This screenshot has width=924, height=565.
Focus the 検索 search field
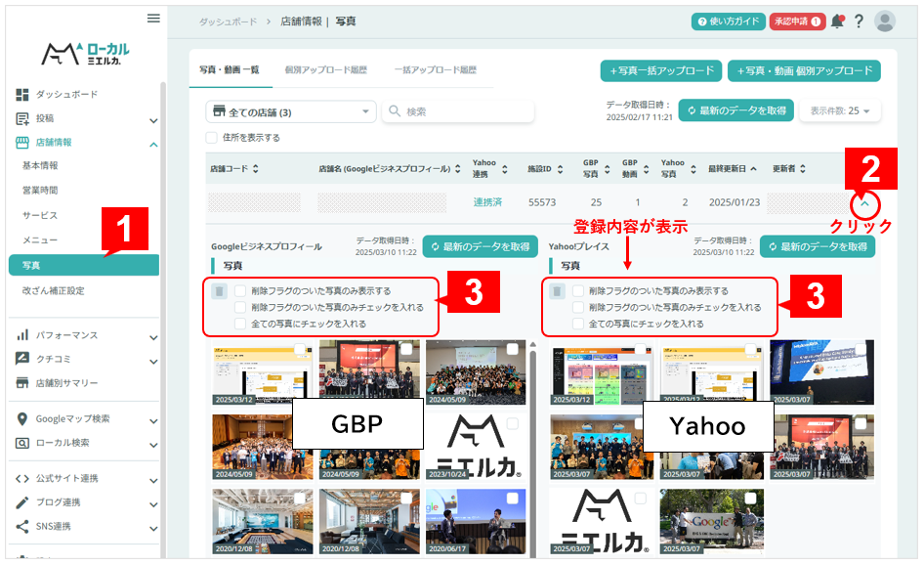[x=458, y=111]
